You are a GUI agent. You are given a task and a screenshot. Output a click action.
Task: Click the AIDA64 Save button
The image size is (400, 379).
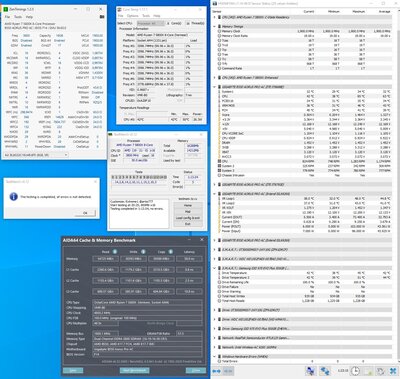[x=73, y=370]
